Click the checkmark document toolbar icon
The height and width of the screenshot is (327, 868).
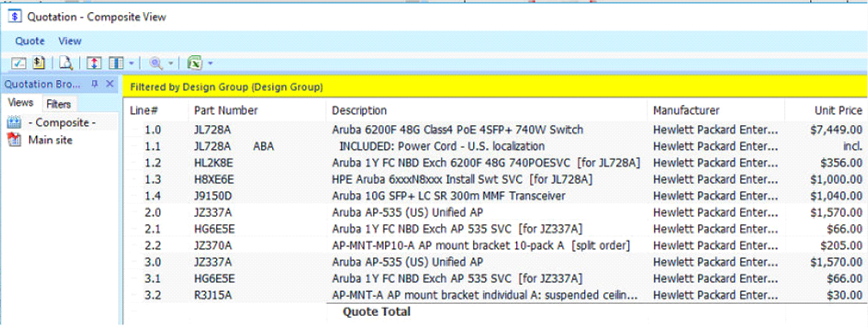(19, 63)
